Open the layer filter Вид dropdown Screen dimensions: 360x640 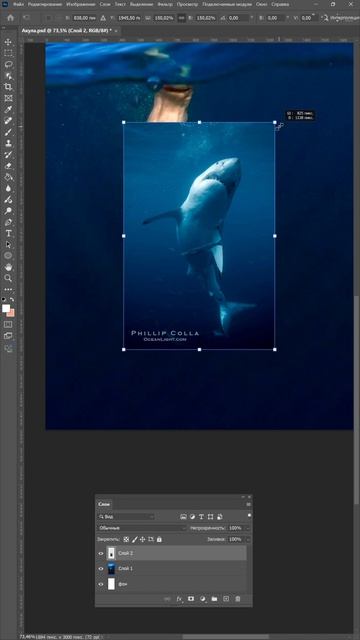[x=126, y=516]
